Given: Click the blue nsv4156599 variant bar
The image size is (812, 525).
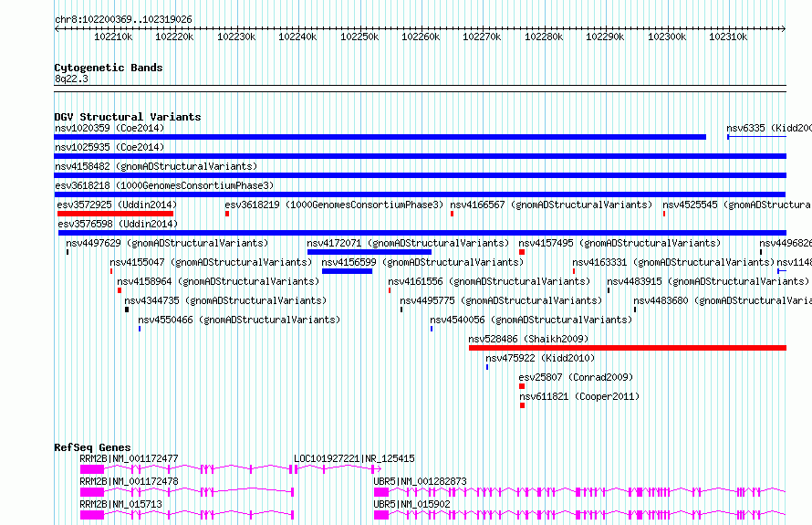Looking at the screenshot, I should (347, 271).
